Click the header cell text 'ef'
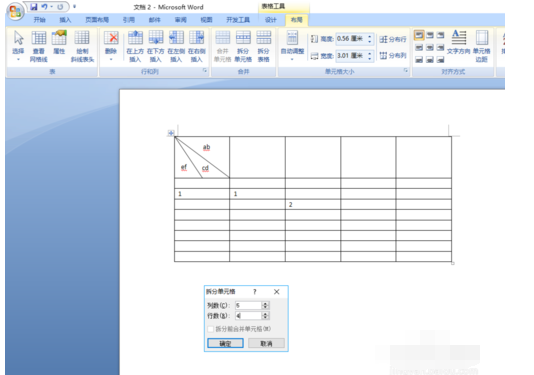The image size is (534, 375). [x=184, y=167]
